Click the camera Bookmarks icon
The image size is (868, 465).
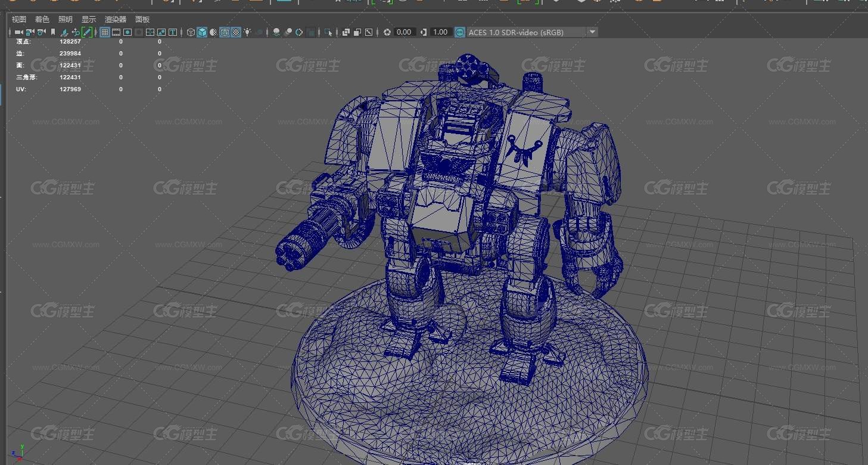52,32
